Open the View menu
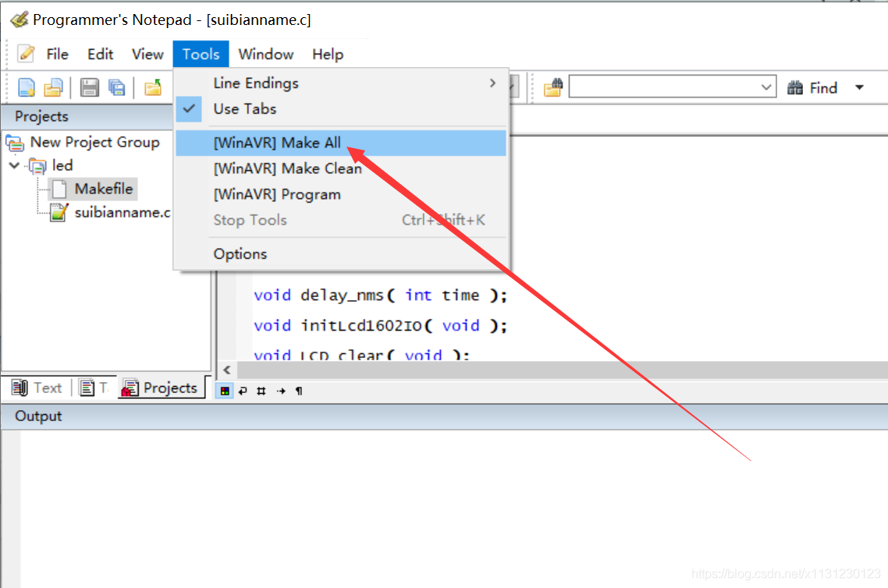The height and width of the screenshot is (588, 888). (147, 55)
